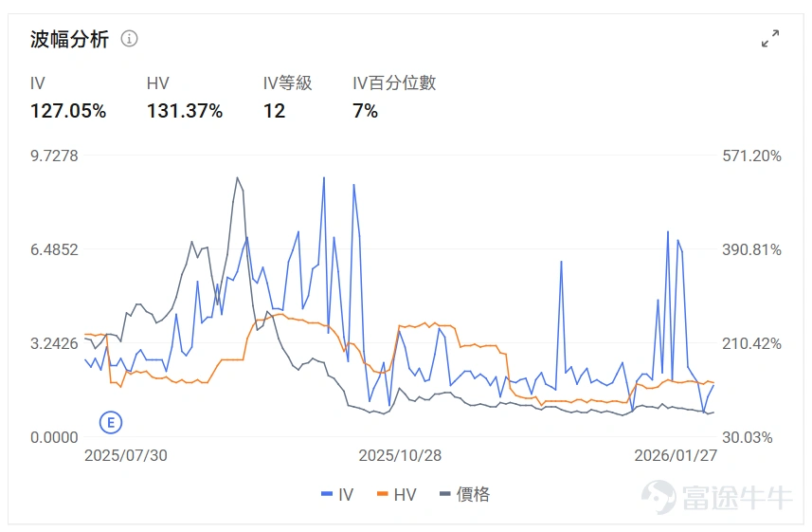
Task: Click the IV等級 label
Action: click(x=287, y=83)
